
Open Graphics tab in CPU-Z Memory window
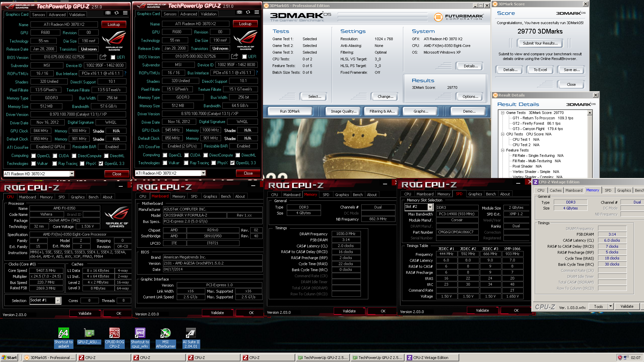[342, 195]
